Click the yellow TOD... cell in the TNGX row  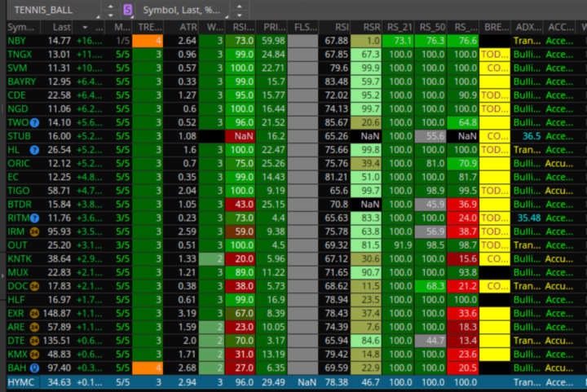tap(495, 55)
